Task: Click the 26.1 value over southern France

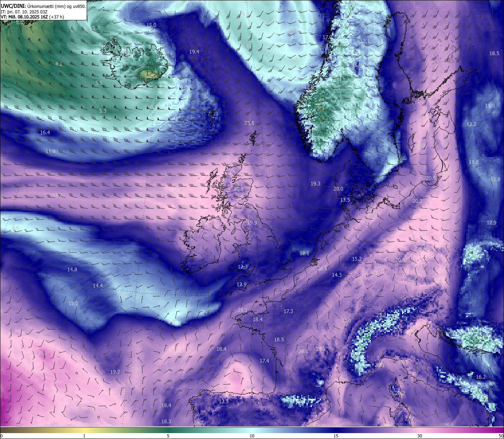Action: click(303, 351)
